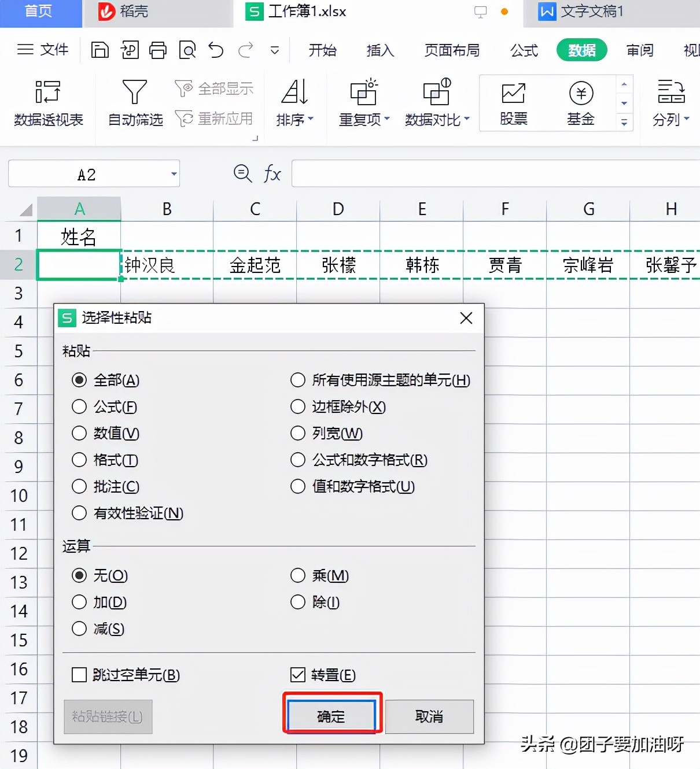Select the row 10 header
This screenshot has height=769, width=700.
[19, 496]
